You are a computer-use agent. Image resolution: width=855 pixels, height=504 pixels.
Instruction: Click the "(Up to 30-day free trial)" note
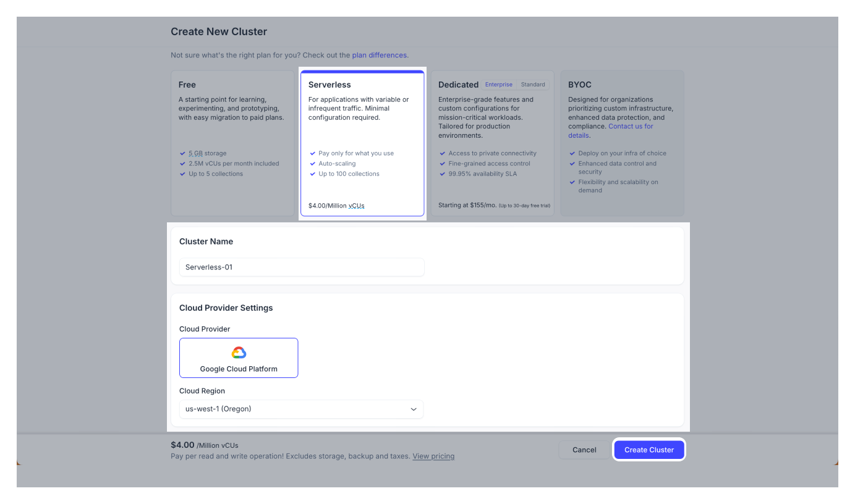point(524,206)
